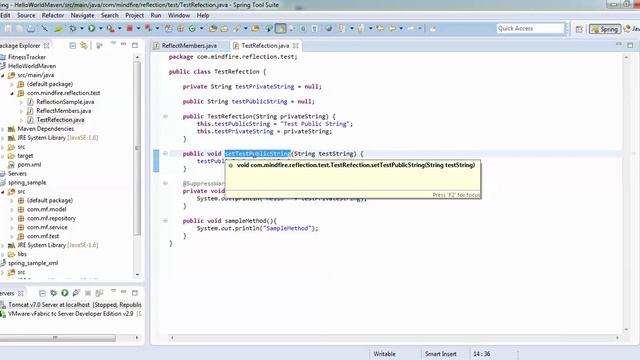This screenshot has width=640, height=360.
Task: Click the Spring leaf icon in toolbar
Action: click(x=58, y=28)
